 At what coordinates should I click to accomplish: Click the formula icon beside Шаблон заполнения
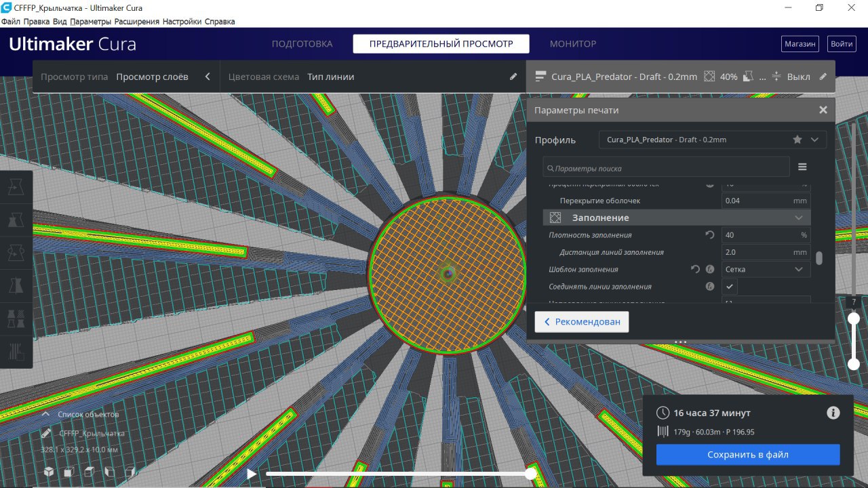point(710,269)
